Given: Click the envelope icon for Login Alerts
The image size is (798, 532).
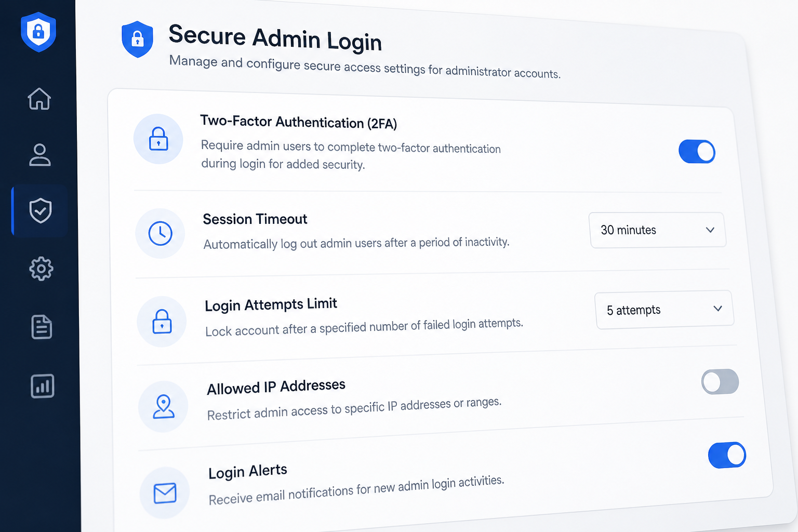Looking at the screenshot, I should pyautogui.click(x=165, y=493).
